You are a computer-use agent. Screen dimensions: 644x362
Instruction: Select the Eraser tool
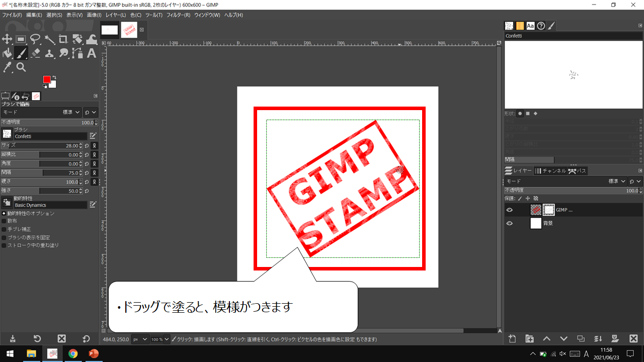point(35,53)
